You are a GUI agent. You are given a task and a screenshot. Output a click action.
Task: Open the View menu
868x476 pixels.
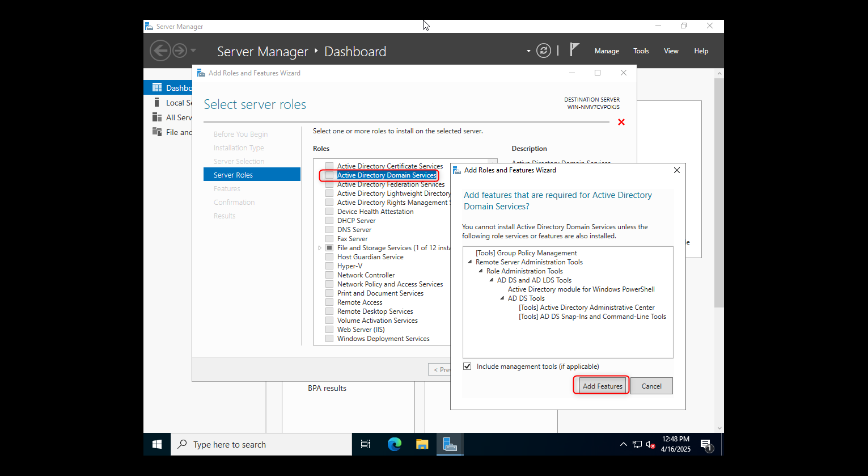pyautogui.click(x=671, y=51)
